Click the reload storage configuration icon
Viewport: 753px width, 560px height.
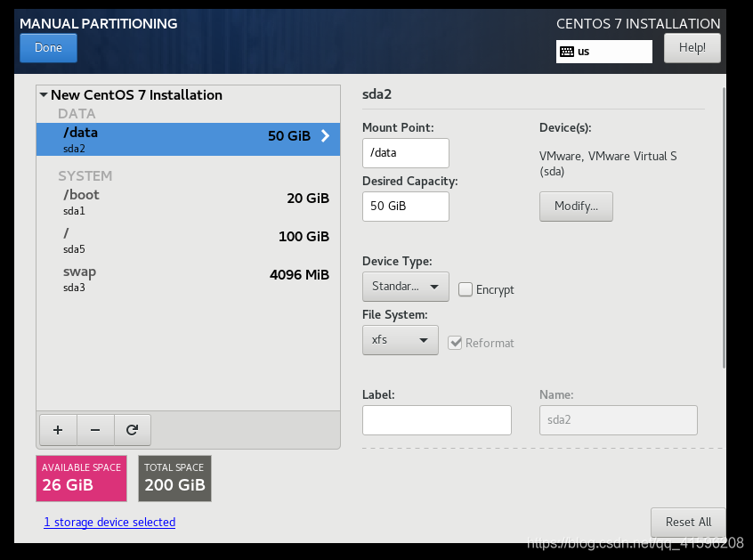click(x=132, y=430)
